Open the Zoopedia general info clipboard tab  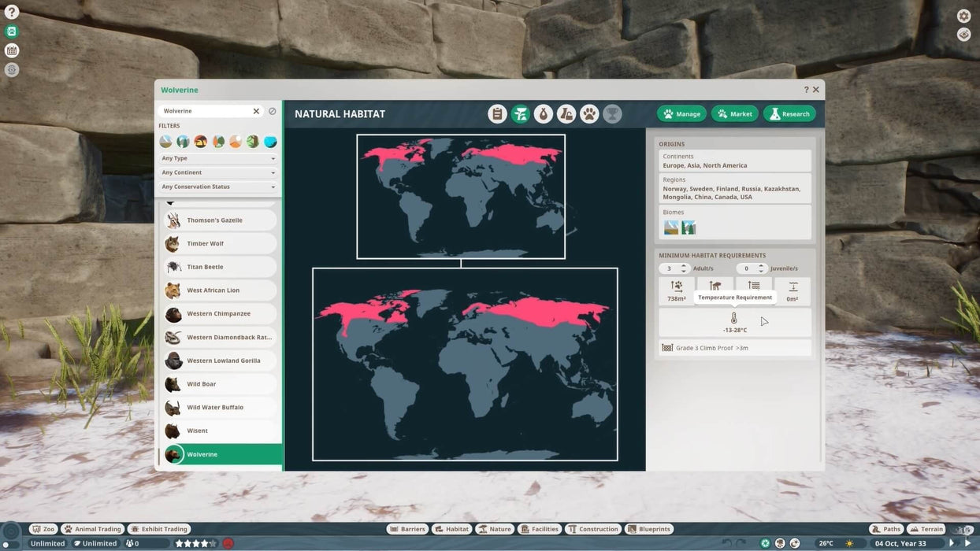[497, 114]
